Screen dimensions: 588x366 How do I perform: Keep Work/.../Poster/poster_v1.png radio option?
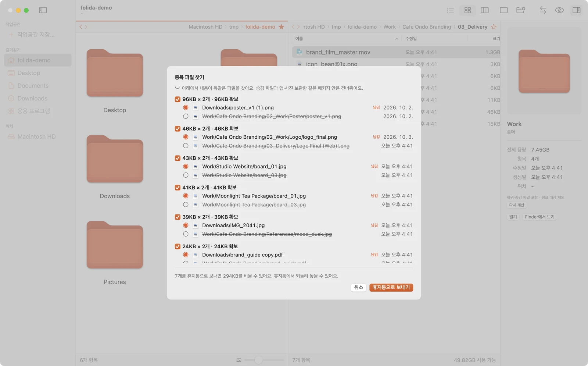tap(186, 116)
